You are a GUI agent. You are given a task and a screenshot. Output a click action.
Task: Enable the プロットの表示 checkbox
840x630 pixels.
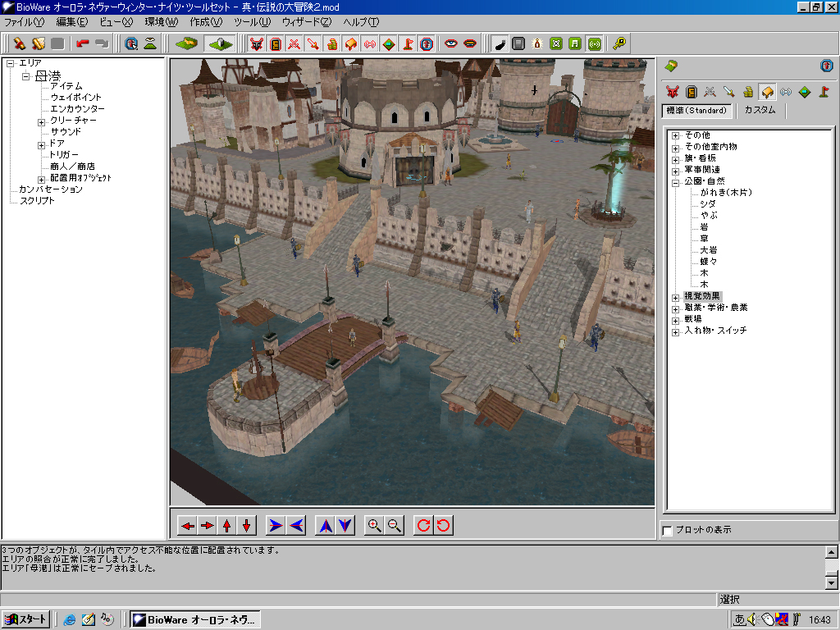pos(667,531)
